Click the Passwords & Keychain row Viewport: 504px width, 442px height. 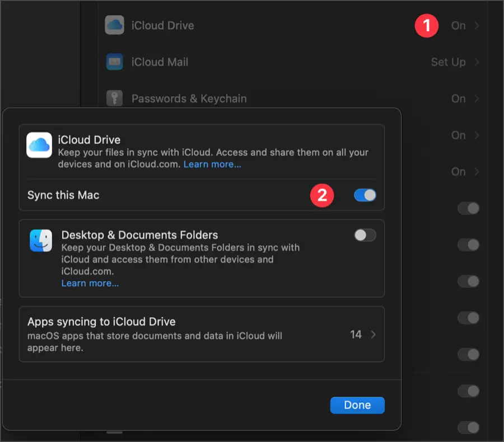pos(280,98)
